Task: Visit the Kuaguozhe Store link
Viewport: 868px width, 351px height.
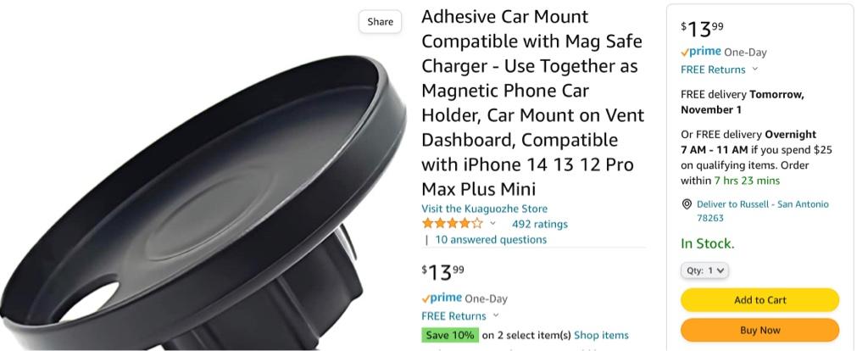Action: click(x=484, y=209)
